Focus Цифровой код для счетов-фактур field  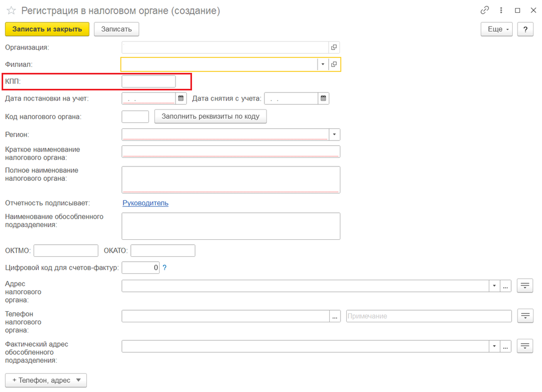click(x=140, y=268)
